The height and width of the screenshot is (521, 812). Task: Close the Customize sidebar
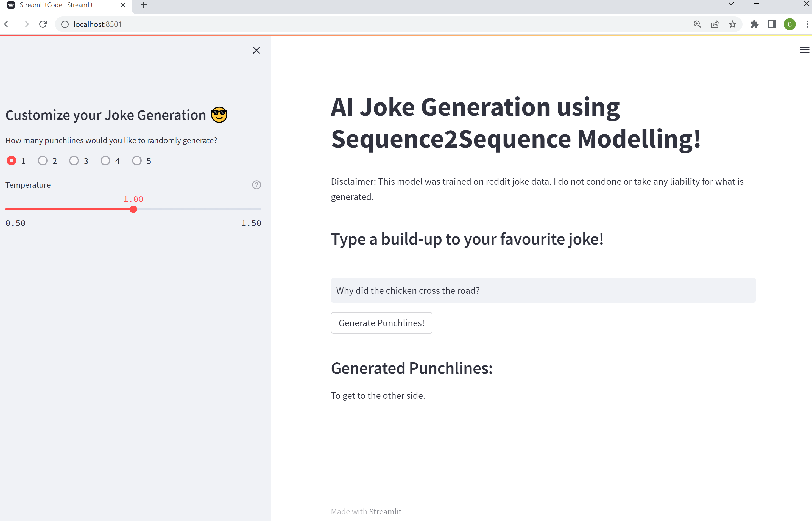point(256,50)
